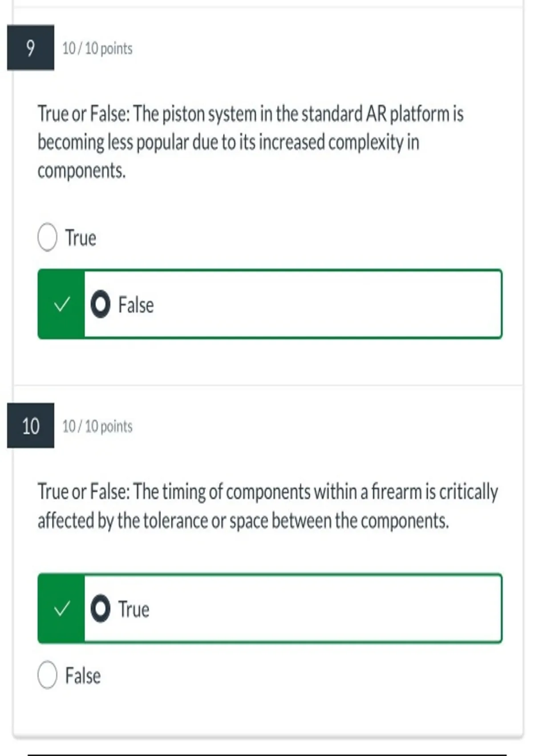The width and height of the screenshot is (534, 756).
Task: Click the question 10 number badge
Action: (31, 426)
